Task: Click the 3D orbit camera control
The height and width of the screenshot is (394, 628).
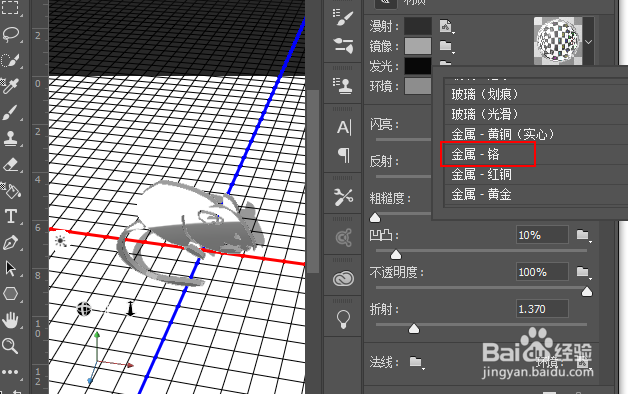Action: tap(84, 309)
